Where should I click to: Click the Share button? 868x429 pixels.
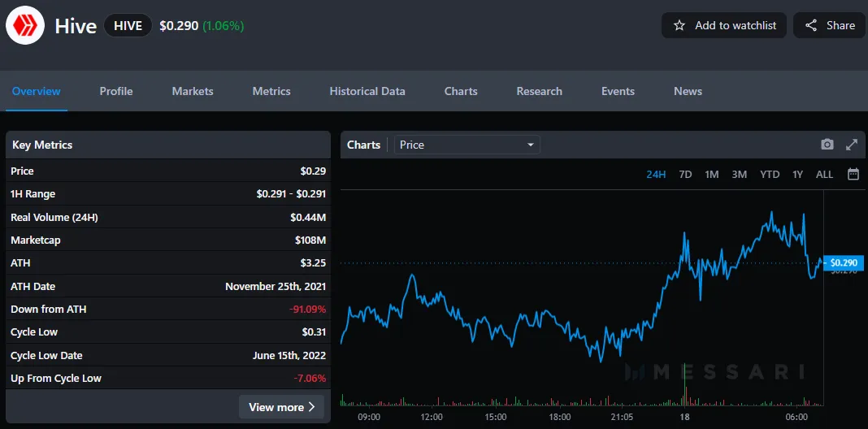pos(829,25)
